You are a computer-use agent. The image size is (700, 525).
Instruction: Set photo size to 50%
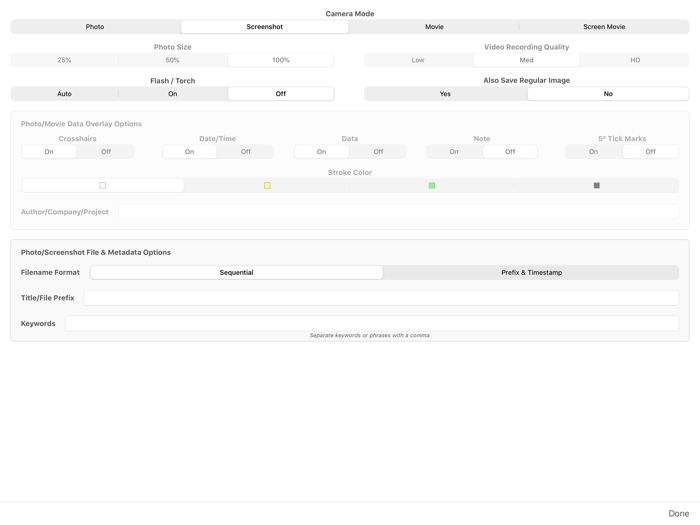pyautogui.click(x=173, y=60)
